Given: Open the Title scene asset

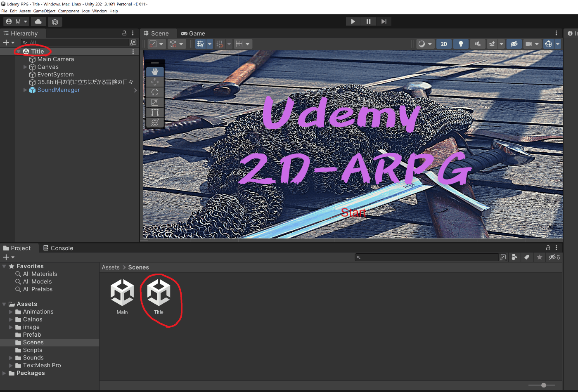Looking at the screenshot, I should [x=159, y=297].
